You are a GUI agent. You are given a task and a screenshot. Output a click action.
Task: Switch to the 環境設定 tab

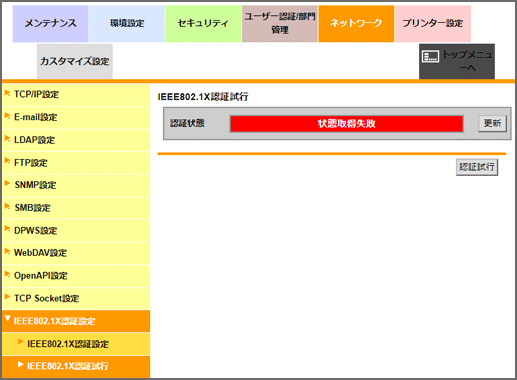(127, 23)
